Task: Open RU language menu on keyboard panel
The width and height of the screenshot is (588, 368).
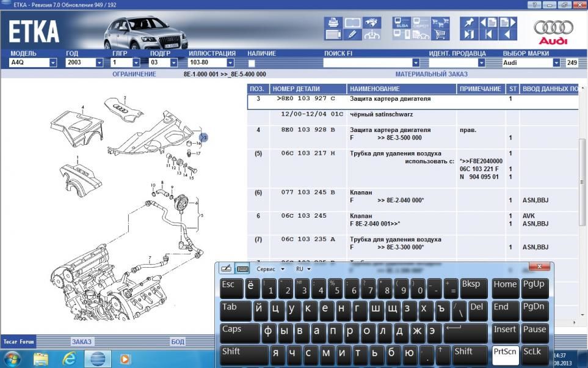Action: pyautogui.click(x=303, y=269)
